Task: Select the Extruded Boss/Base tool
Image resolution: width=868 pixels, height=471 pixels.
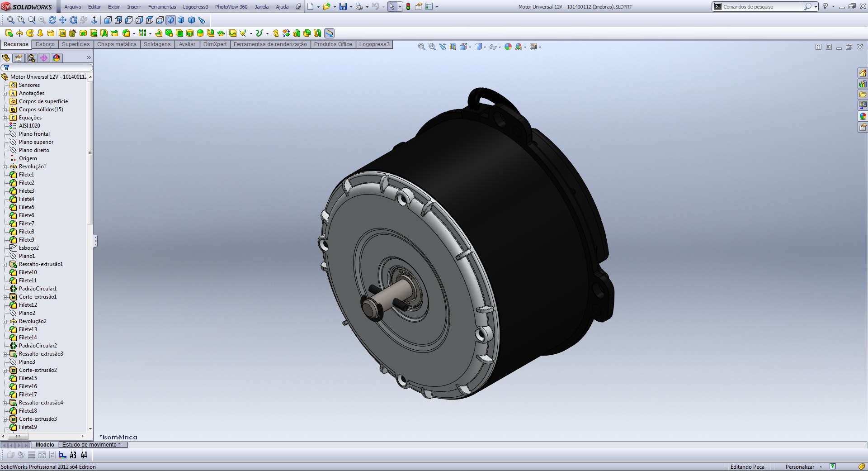Action: 9,33
